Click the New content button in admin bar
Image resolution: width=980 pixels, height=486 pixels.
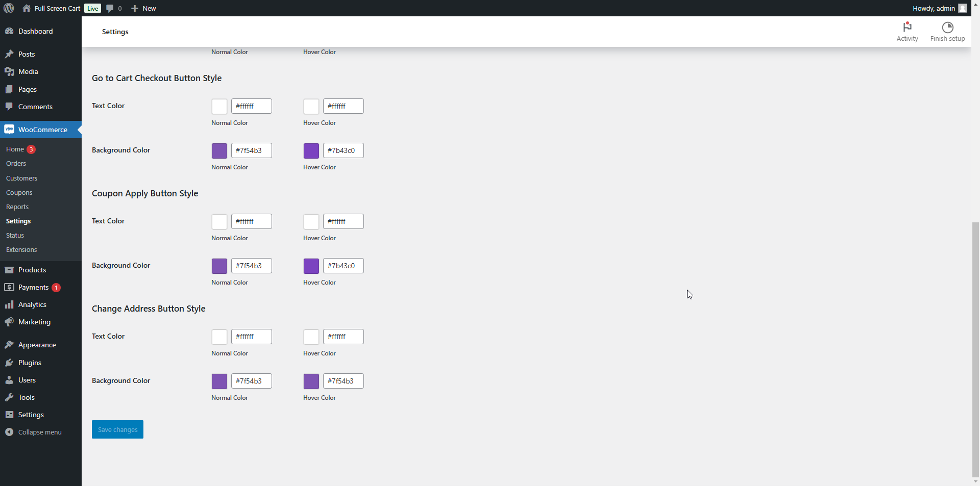[144, 8]
